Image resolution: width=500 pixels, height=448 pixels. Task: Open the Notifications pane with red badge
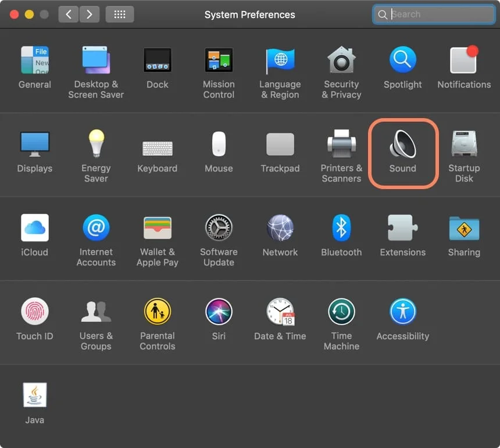click(x=463, y=61)
